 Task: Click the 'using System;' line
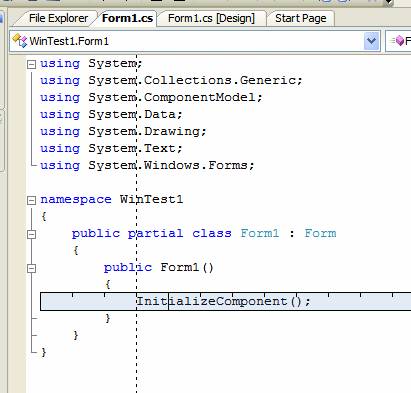(91, 63)
